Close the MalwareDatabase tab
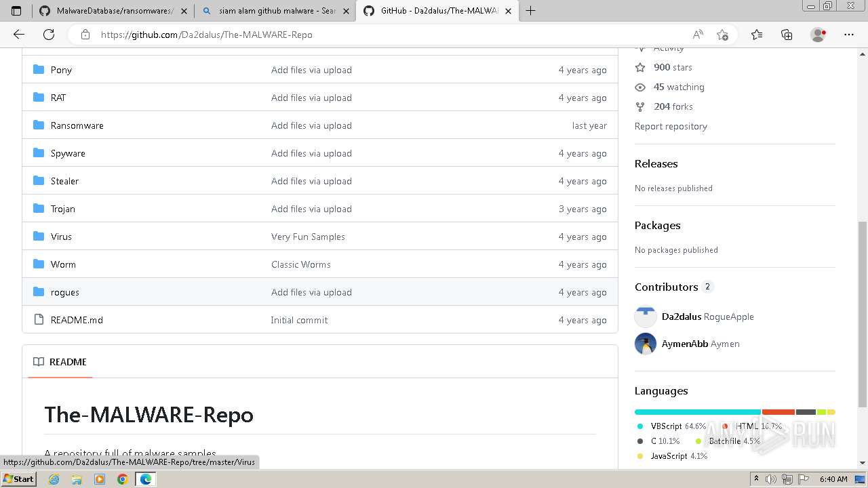868x488 pixels. point(184,11)
